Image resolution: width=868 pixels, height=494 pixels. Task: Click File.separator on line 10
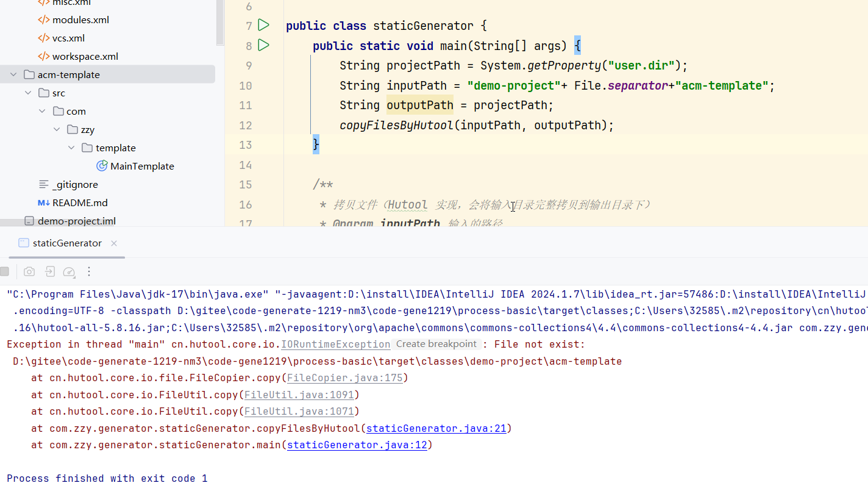621,85
